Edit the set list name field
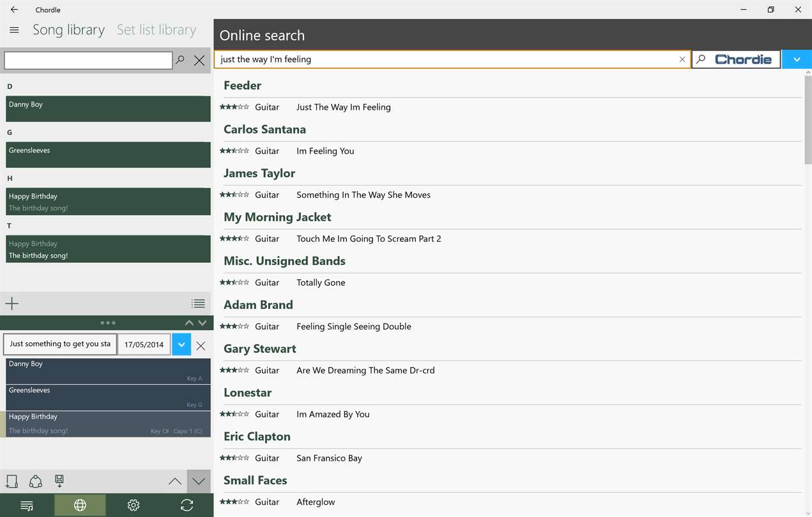Image resolution: width=812 pixels, height=517 pixels. (x=60, y=344)
